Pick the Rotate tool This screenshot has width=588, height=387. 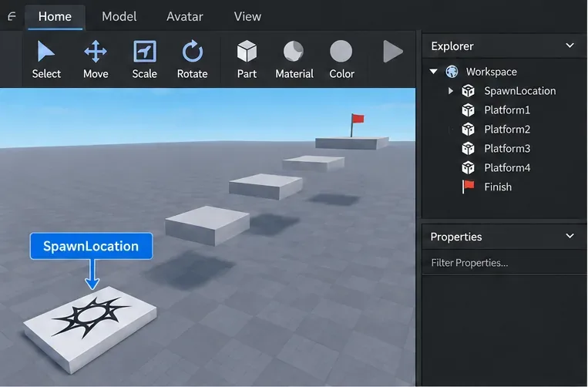click(x=193, y=59)
